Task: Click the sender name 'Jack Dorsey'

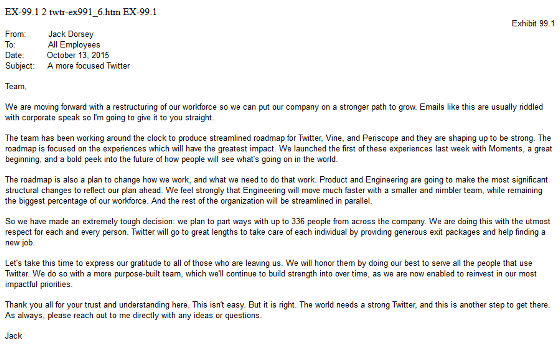Action: coord(71,34)
